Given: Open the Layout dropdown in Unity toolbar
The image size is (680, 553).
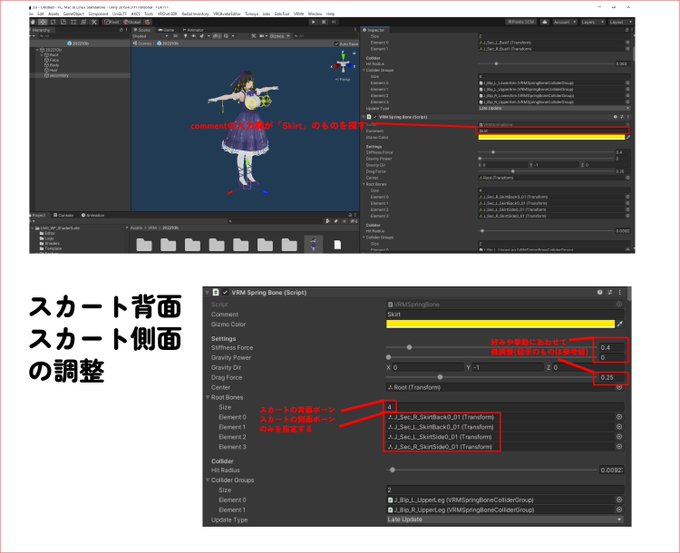Looking at the screenshot, I should [621, 22].
